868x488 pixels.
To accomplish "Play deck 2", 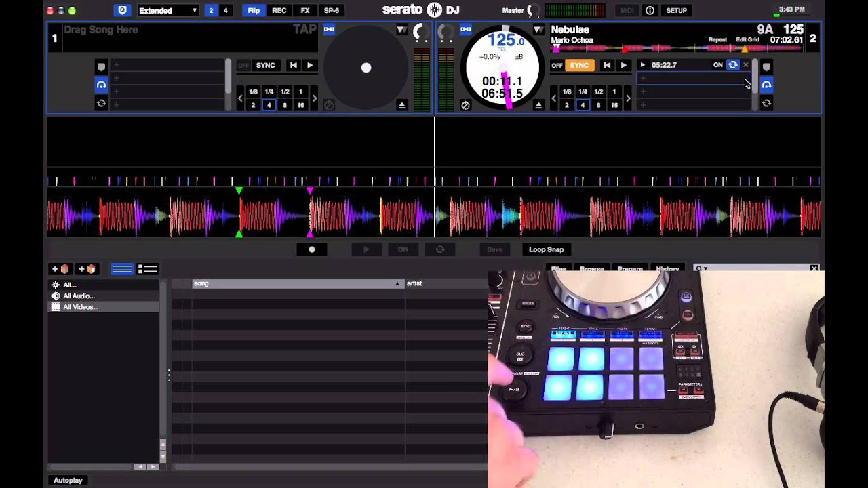I will click(x=623, y=65).
